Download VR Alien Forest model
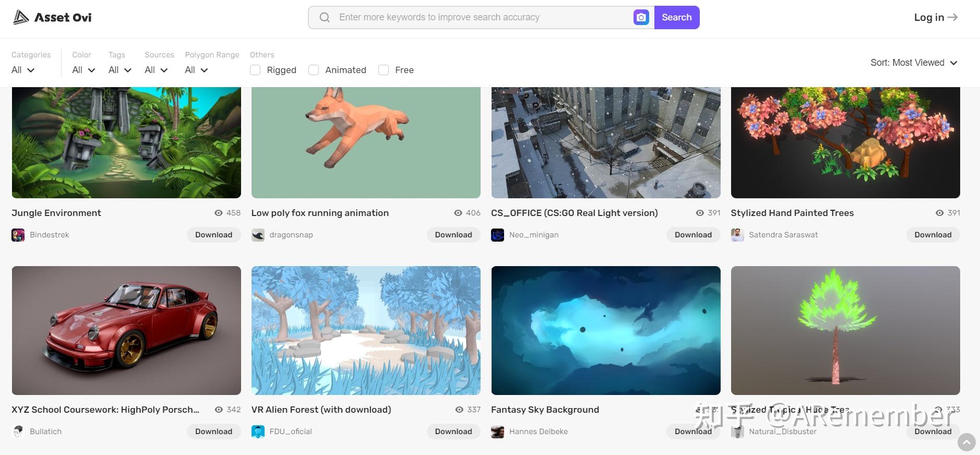Viewport: 980px width, 455px height. coord(453,432)
